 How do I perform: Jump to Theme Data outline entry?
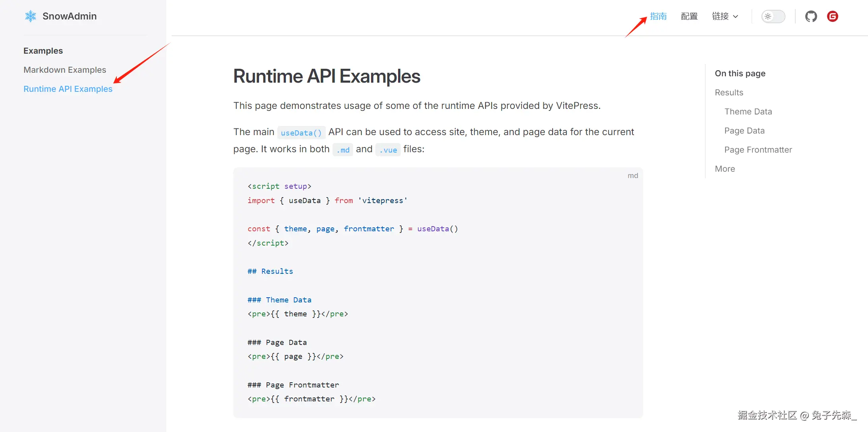(x=748, y=112)
